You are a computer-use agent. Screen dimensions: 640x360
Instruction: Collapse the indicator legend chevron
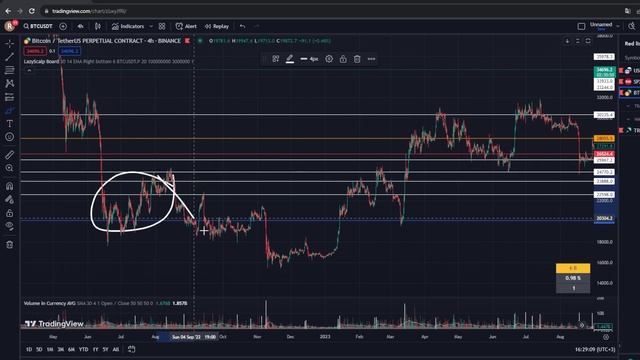[x=29, y=70]
